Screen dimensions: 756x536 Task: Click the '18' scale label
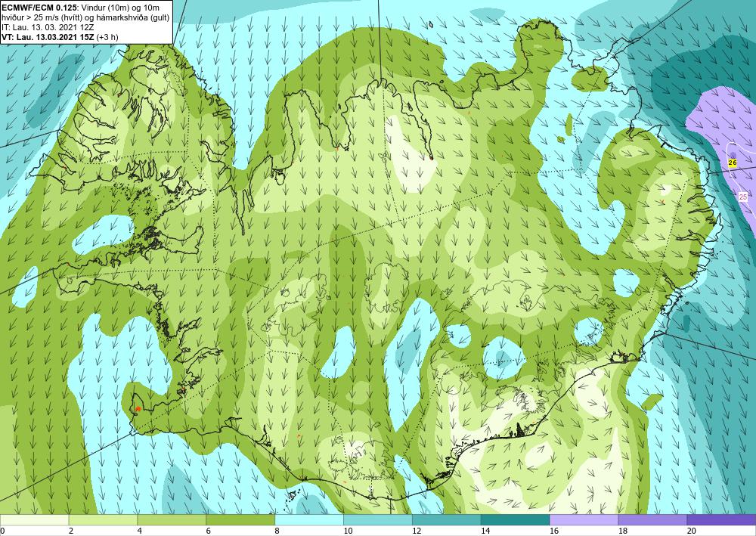tap(623, 531)
